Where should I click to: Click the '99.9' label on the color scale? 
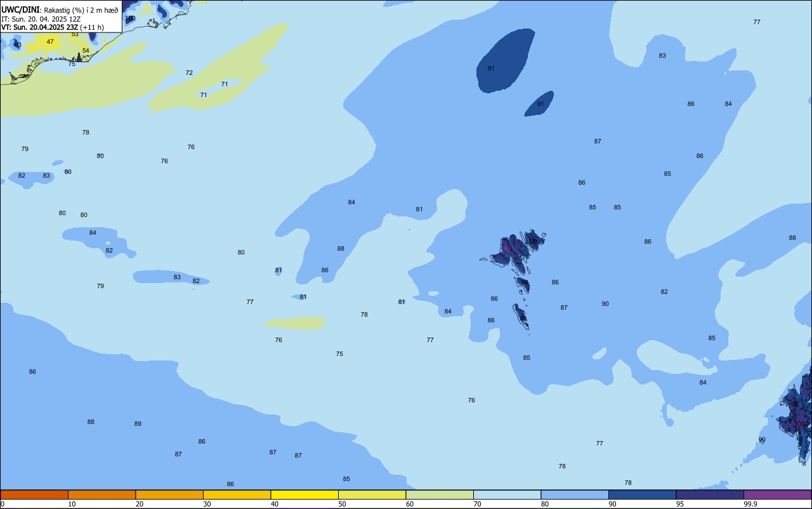coord(750,504)
